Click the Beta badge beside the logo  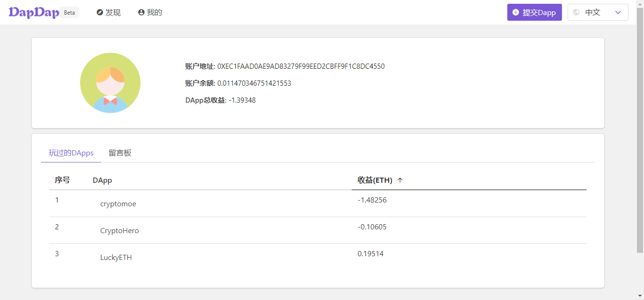[x=69, y=13]
